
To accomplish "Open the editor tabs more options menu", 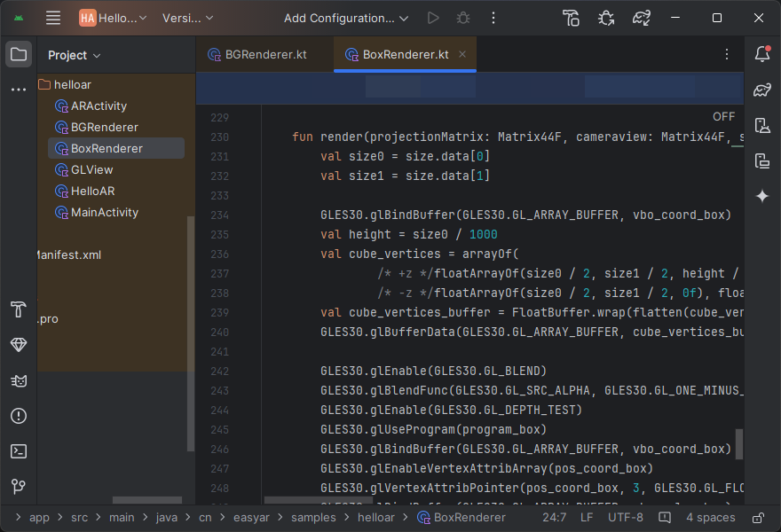I will [x=727, y=54].
